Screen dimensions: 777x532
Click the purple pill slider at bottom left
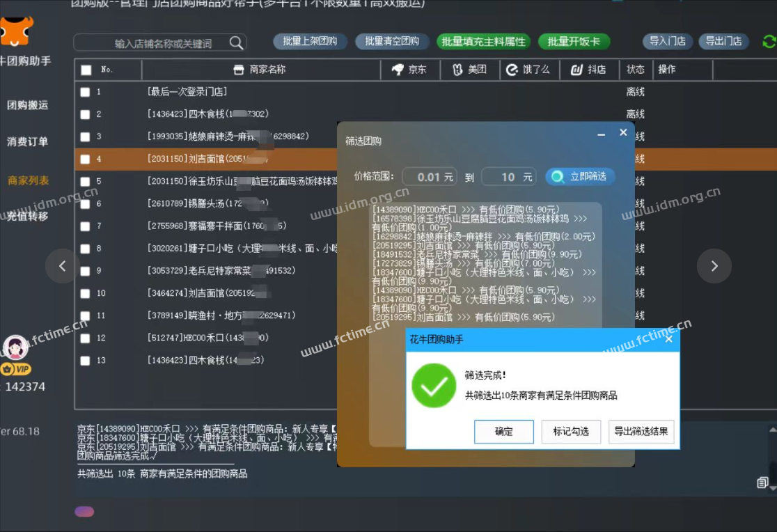tap(84, 511)
